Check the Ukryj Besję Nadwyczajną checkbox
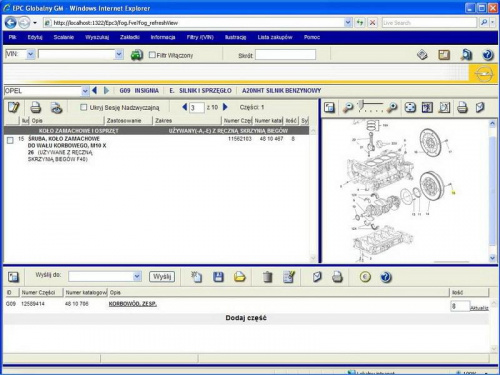 click(84, 107)
